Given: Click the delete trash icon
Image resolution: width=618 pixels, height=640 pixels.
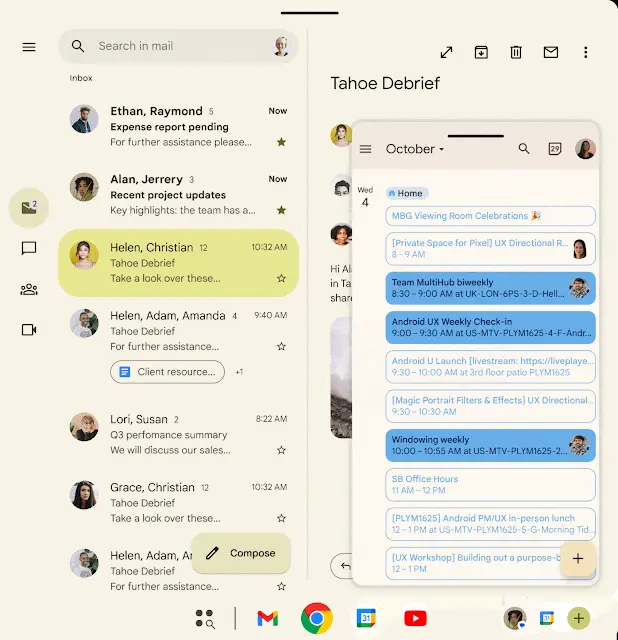Looking at the screenshot, I should (x=516, y=52).
